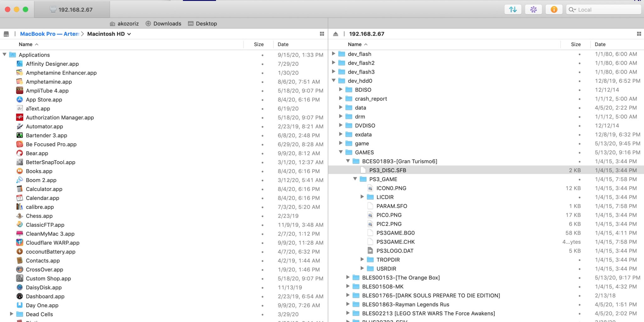Click the Books app icon
Image resolution: width=644 pixels, height=322 pixels.
click(19, 171)
